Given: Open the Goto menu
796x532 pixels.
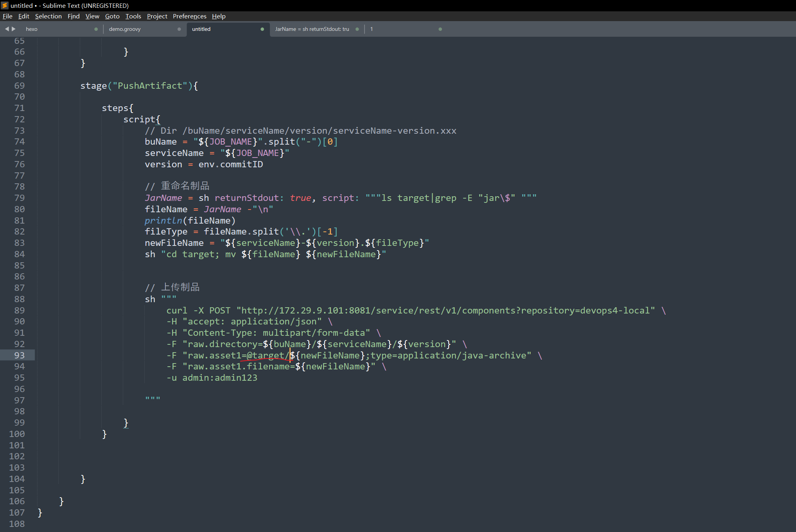Looking at the screenshot, I should click(112, 16).
